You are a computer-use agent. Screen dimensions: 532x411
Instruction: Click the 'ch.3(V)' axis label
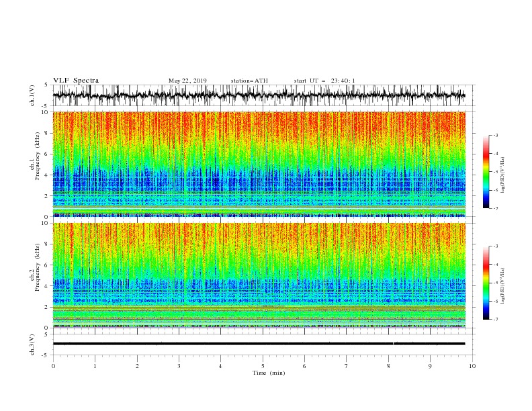32,345
